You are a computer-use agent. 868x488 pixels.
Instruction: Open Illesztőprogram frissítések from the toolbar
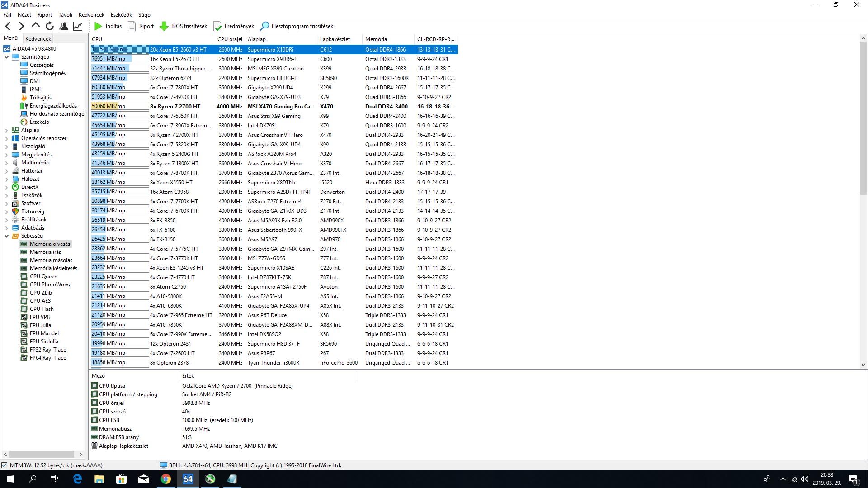tap(297, 26)
